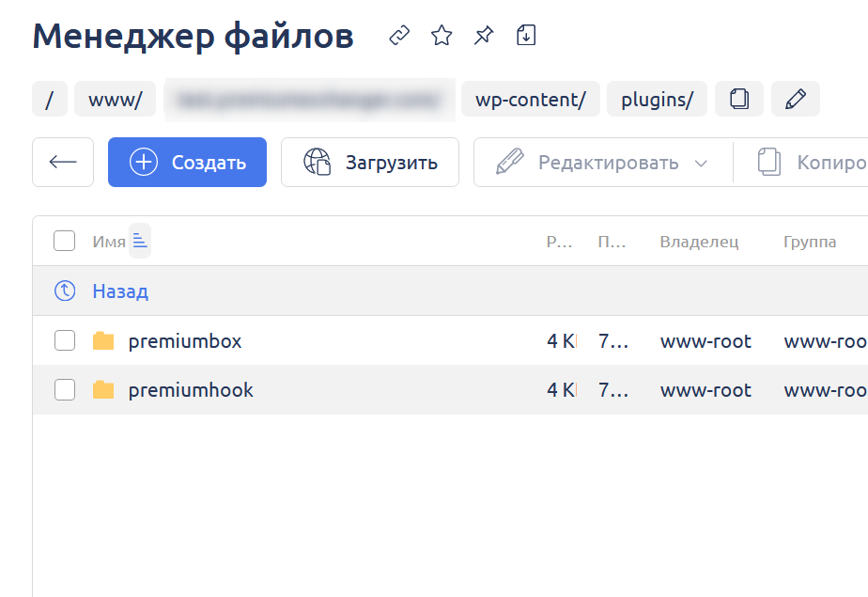Toggle the select-all checkbox in header
The height and width of the screenshot is (597, 868).
click(x=64, y=242)
